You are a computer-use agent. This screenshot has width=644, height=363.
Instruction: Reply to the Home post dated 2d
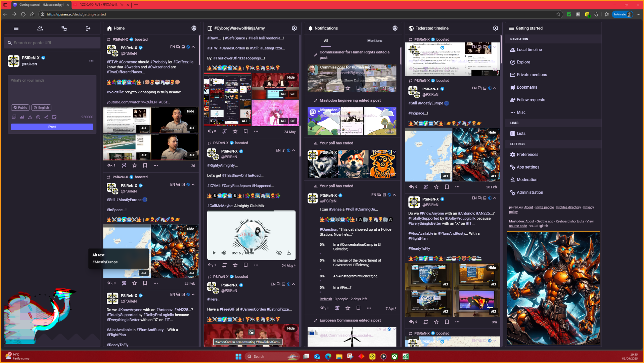point(110,166)
